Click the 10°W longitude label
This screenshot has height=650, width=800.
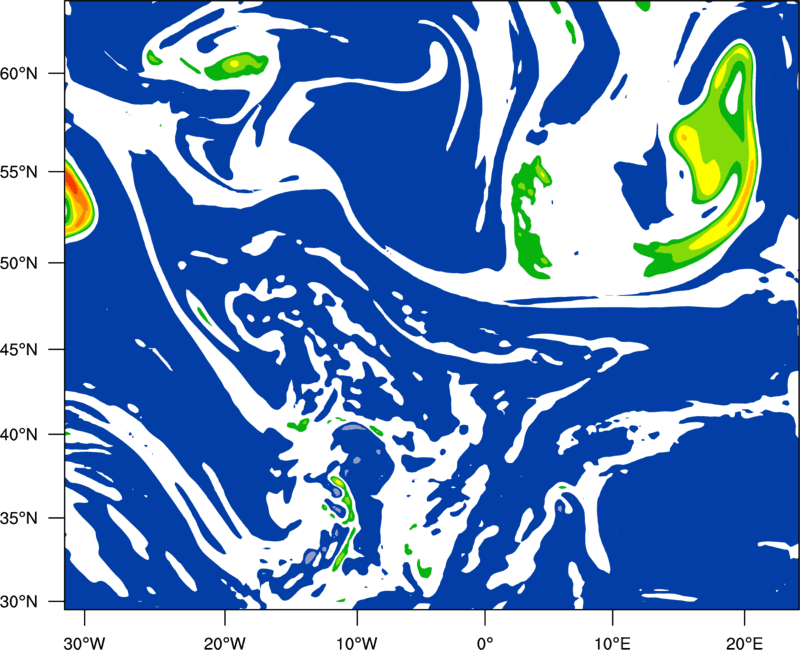click(x=356, y=643)
